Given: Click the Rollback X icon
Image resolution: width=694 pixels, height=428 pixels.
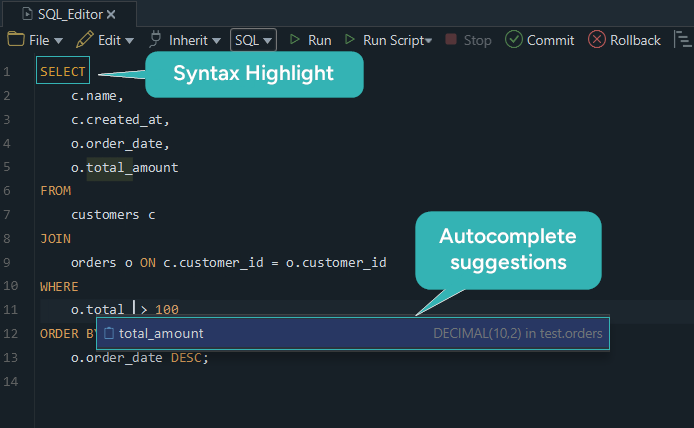Looking at the screenshot, I should [596, 39].
